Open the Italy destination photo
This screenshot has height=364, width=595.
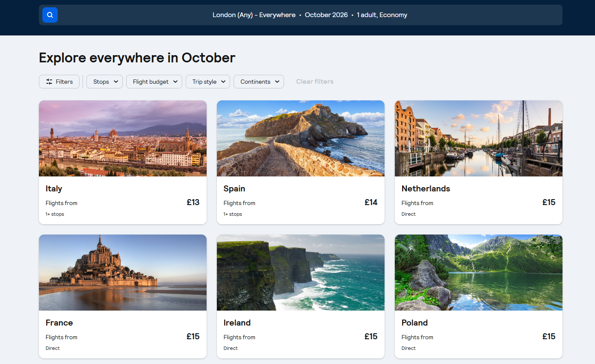[123, 138]
